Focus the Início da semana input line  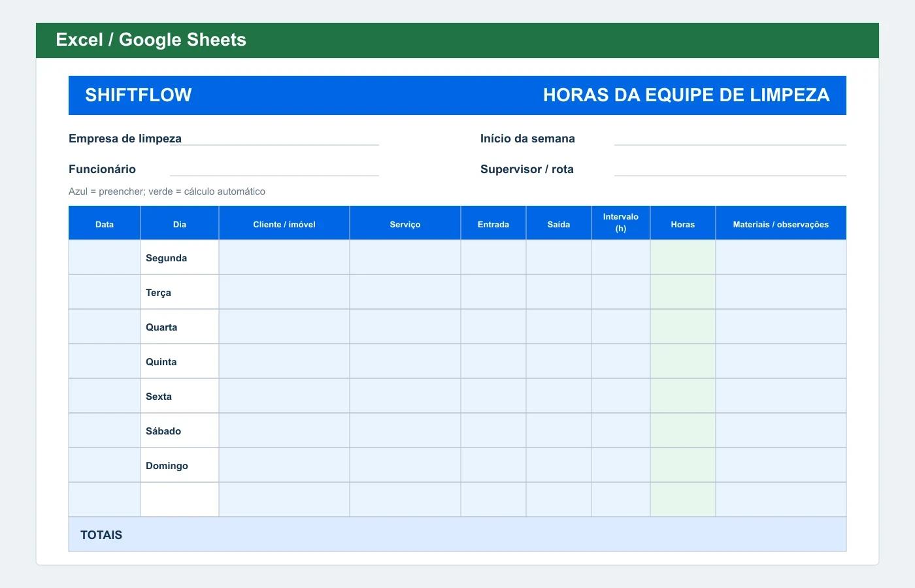coord(730,139)
